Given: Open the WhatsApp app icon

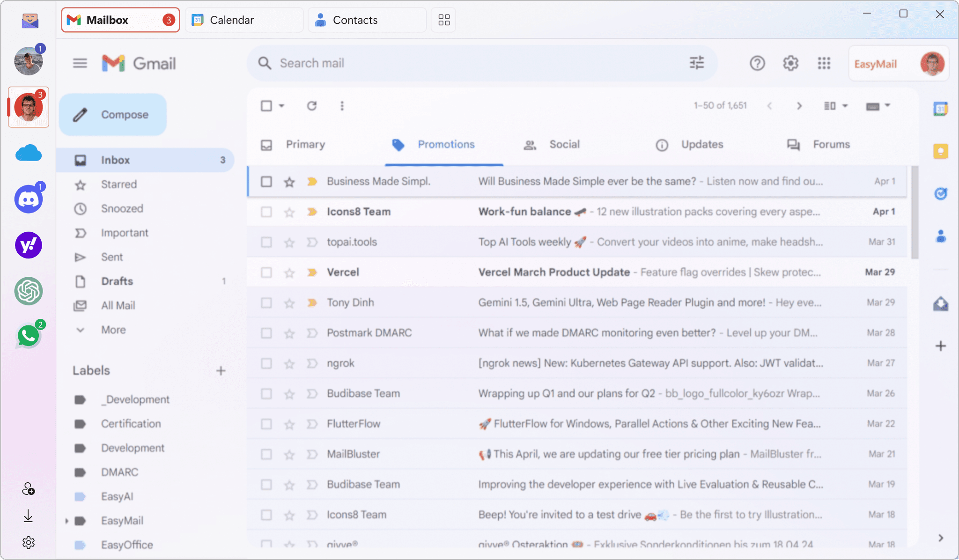Looking at the screenshot, I should (29, 336).
